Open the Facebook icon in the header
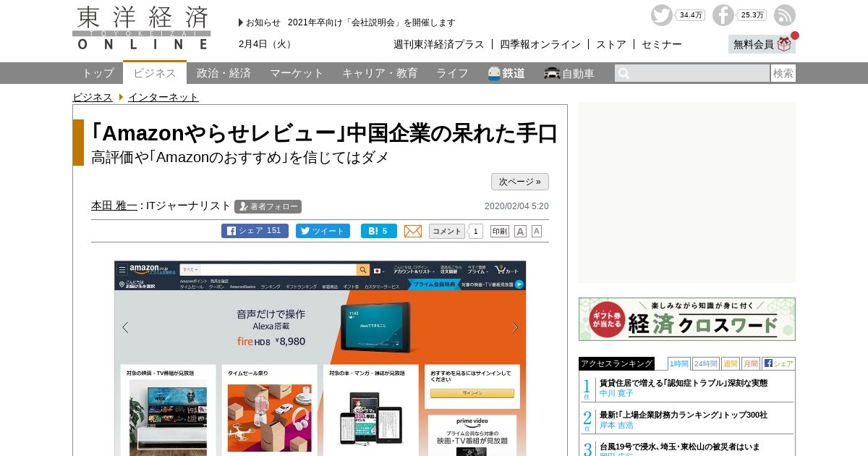Image resolution: width=868 pixels, height=456 pixels. point(723,15)
